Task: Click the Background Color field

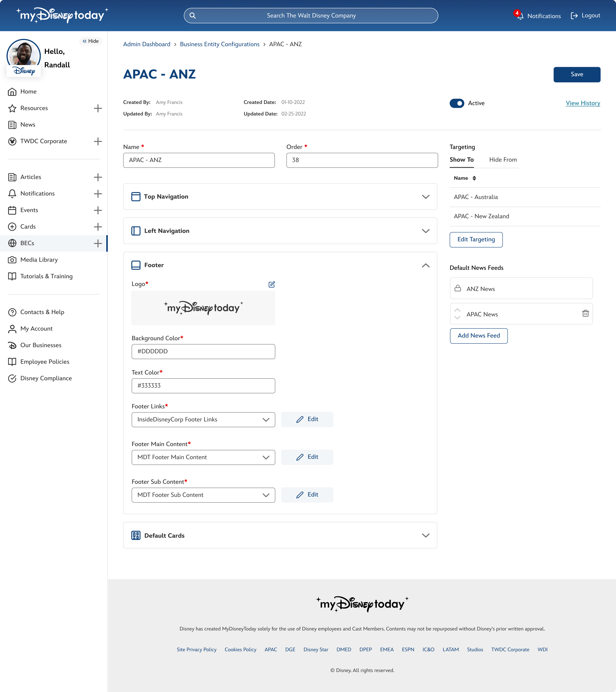Action: 203,351
